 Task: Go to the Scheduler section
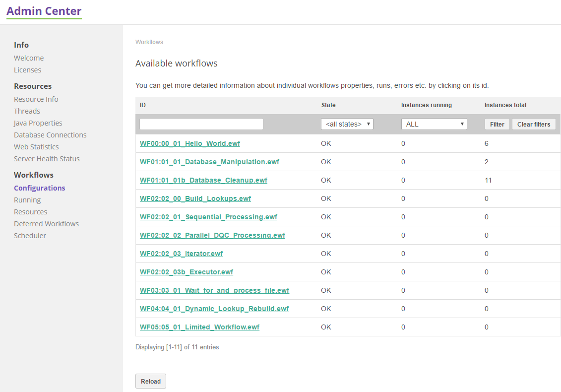(30, 235)
